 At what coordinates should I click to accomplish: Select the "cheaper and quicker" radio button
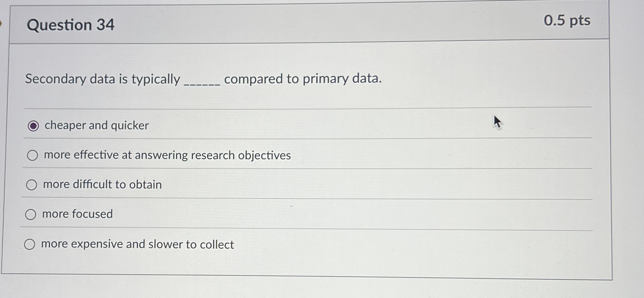click(33, 125)
